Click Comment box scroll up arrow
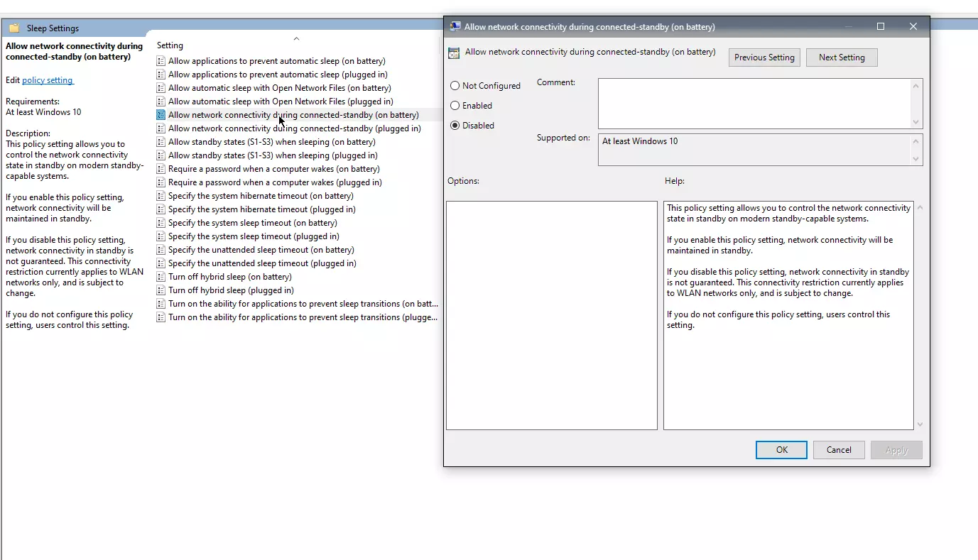 [x=916, y=86]
